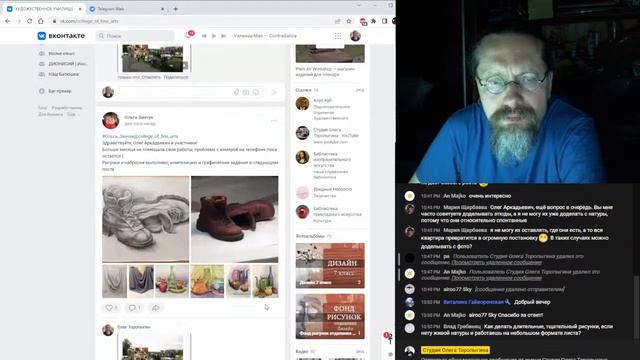640x360 pixels.
Task: Like the post with the heart icon
Action: coord(111,308)
